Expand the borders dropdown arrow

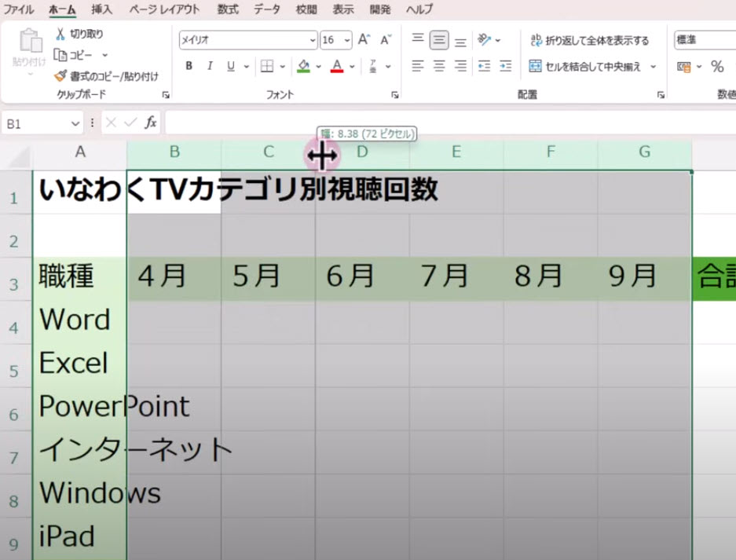[283, 67]
